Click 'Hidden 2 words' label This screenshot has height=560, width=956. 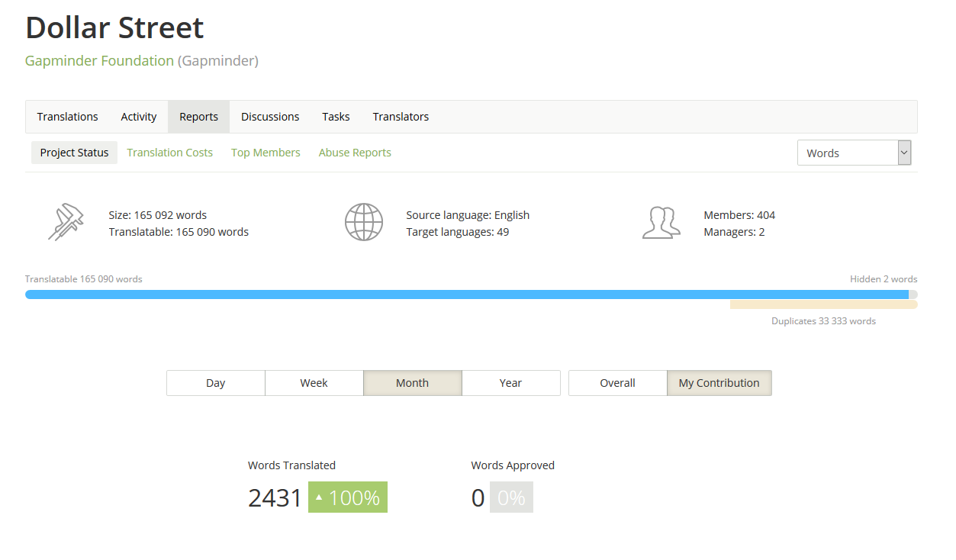click(x=884, y=279)
